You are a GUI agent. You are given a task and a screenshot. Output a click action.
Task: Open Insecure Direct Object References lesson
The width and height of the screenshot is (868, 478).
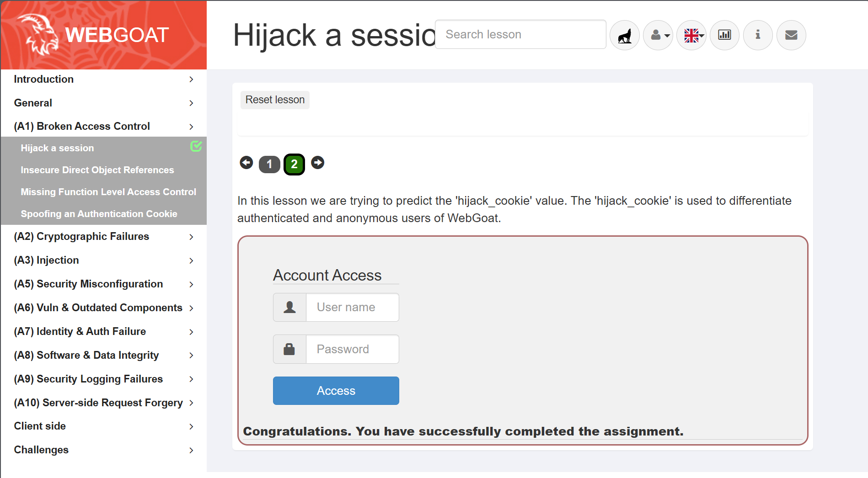pyautogui.click(x=97, y=170)
